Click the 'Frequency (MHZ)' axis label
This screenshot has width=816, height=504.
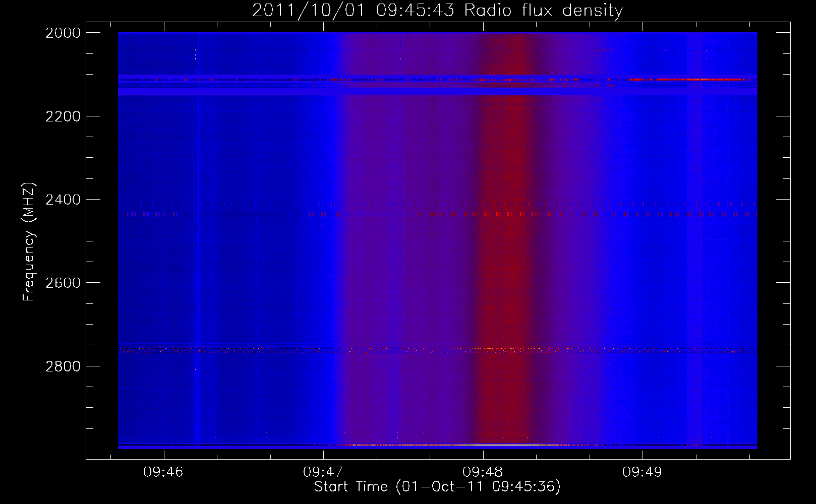click(29, 242)
